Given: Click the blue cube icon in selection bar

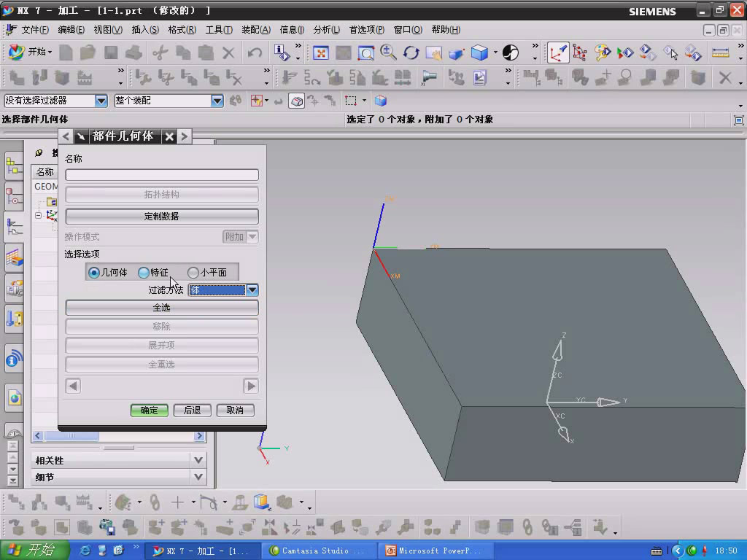Looking at the screenshot, I should (380, 101).
